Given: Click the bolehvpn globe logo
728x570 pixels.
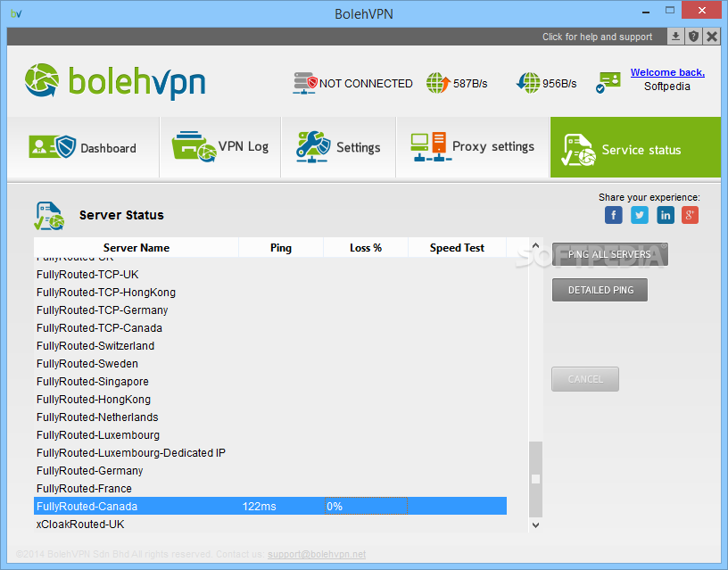Looking at the screenshot, I should point(42,80).
